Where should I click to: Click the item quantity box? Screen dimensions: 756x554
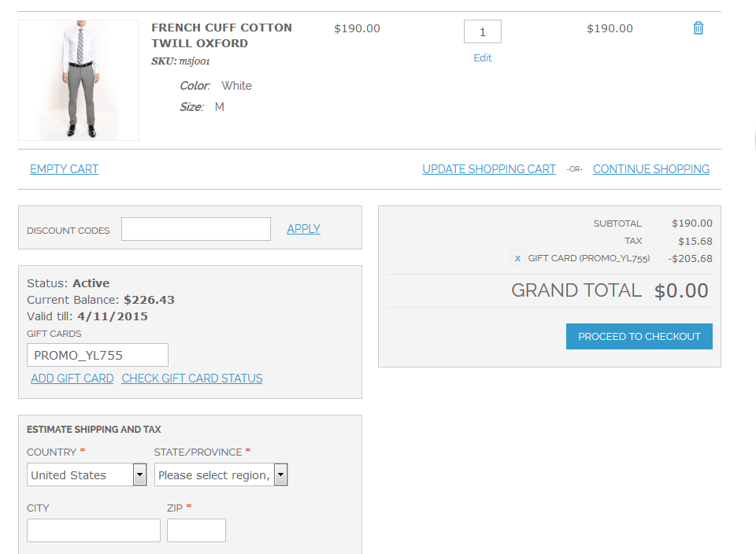(482, 31)
